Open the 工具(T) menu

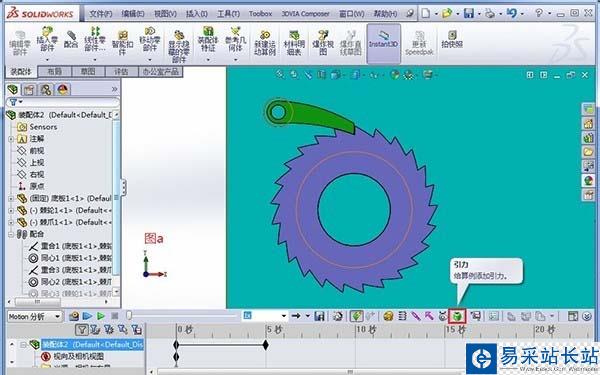pyautogui.click(x=228, y=14)
